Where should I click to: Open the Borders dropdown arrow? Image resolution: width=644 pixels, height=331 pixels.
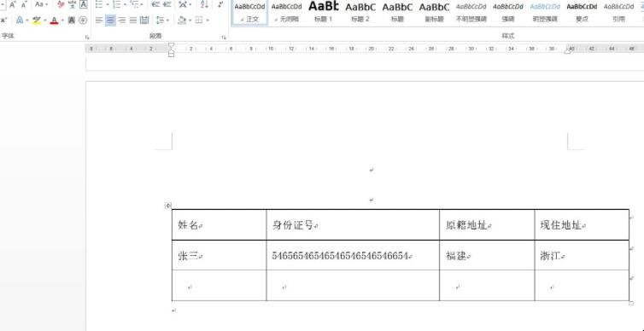[x=208, y=20]
